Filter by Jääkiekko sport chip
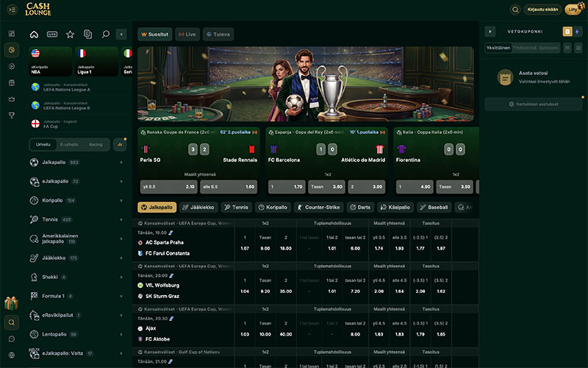 click(x=198, y=208)
